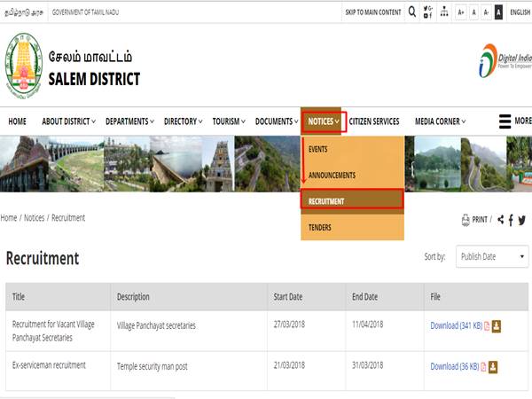Viewport: 532px width, 399px height.
Task: Open the MORE hamburger menu
Action: click(x=514, y=121)
